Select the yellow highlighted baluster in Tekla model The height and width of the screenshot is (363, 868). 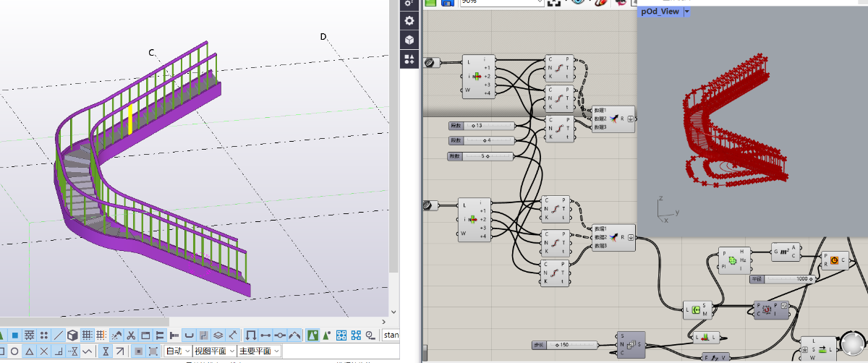[x=130, y=120]
